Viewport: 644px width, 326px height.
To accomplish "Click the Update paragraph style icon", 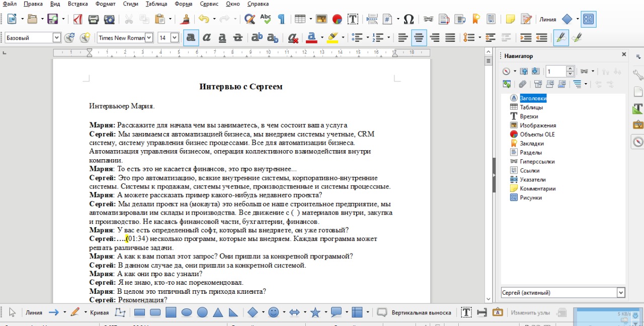I will coord(69,38).
